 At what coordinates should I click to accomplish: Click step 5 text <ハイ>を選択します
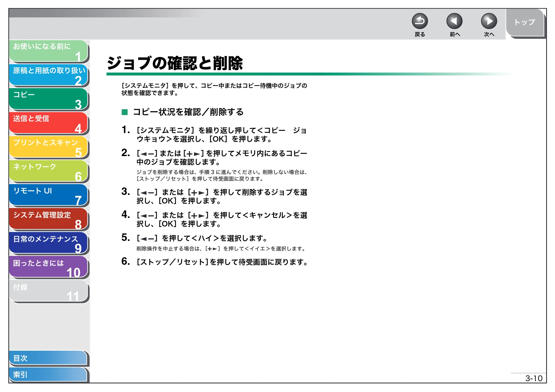(202, 238)
